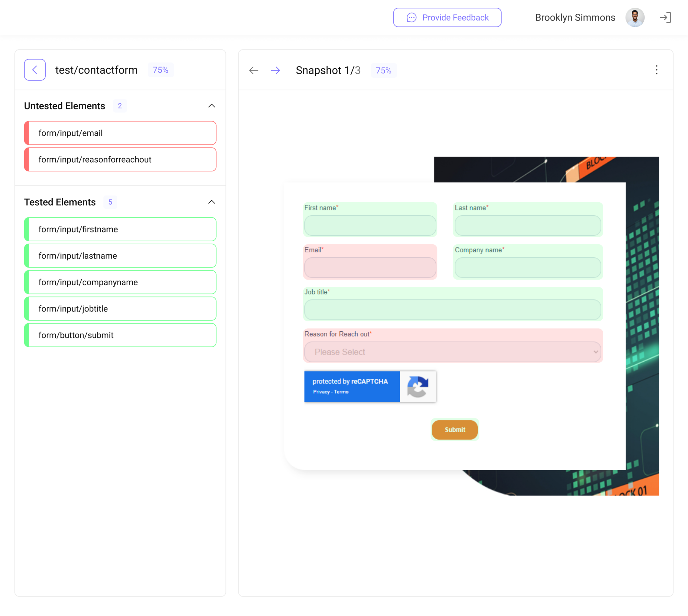This screenshot has height=616, width=688.
Task: Click the orange Submit button
Action: click(x=455, y=429)
